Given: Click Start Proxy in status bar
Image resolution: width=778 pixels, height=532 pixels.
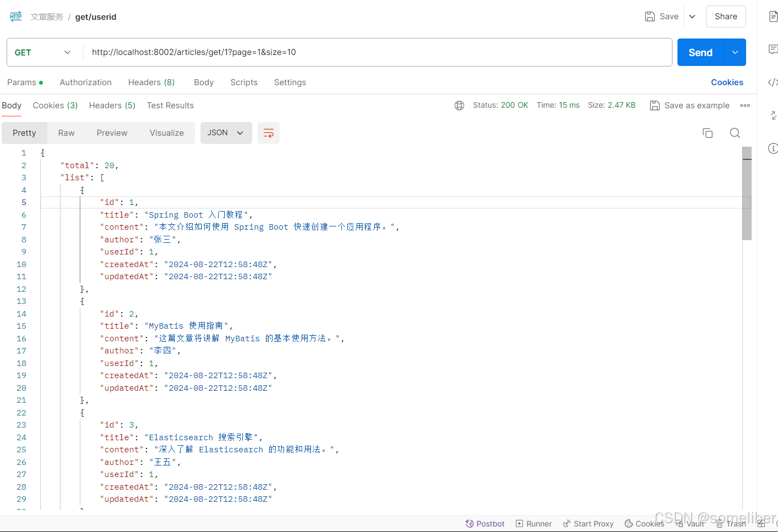Looking at the screenshot, I should click(x=588, y=524).
